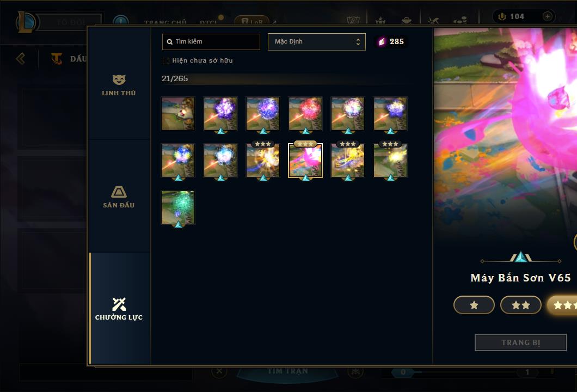Screen dimensions: 577x392
Task: Select the Chưởng Lực crossed-swords tab
Action: [x=119, y=309]
